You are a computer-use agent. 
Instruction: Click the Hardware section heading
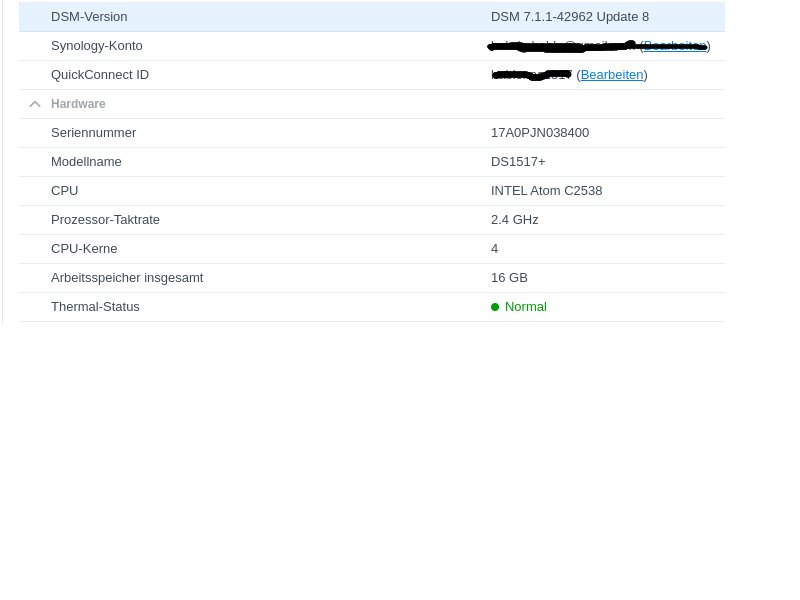pyautogui.click(x=78, y=104)
